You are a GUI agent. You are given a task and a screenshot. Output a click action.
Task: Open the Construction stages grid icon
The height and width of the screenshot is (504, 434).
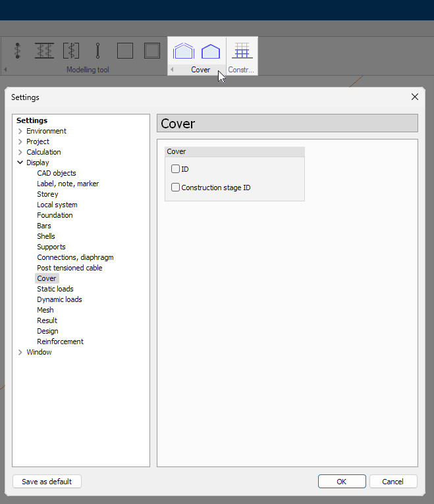[x=242, y=51]
